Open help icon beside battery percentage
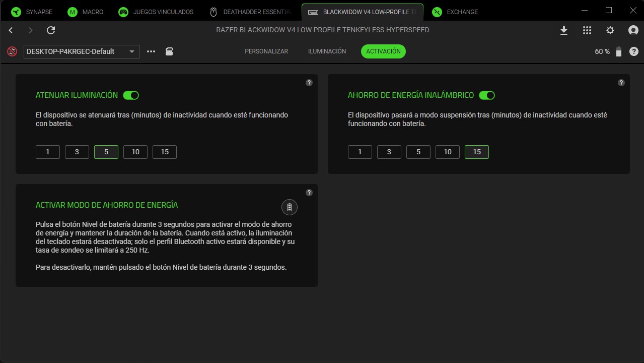This screenshot has height=363, width=644. click(x=634, y=51)
